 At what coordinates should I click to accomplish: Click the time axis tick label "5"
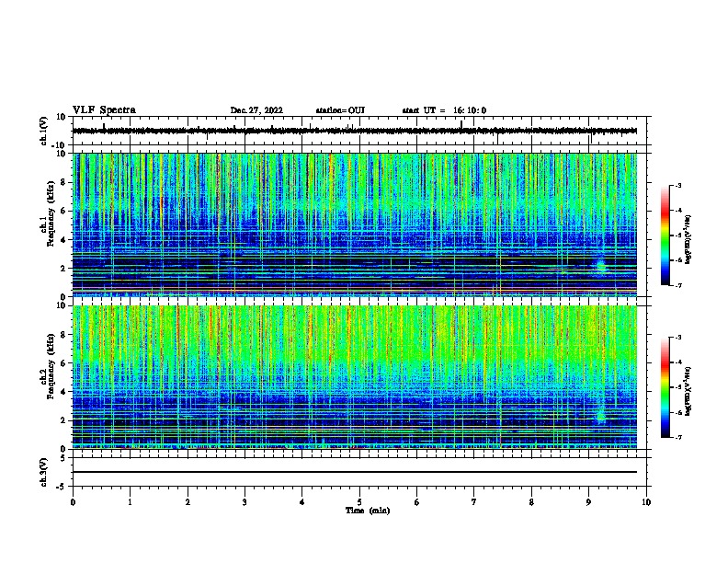[359, 502]
